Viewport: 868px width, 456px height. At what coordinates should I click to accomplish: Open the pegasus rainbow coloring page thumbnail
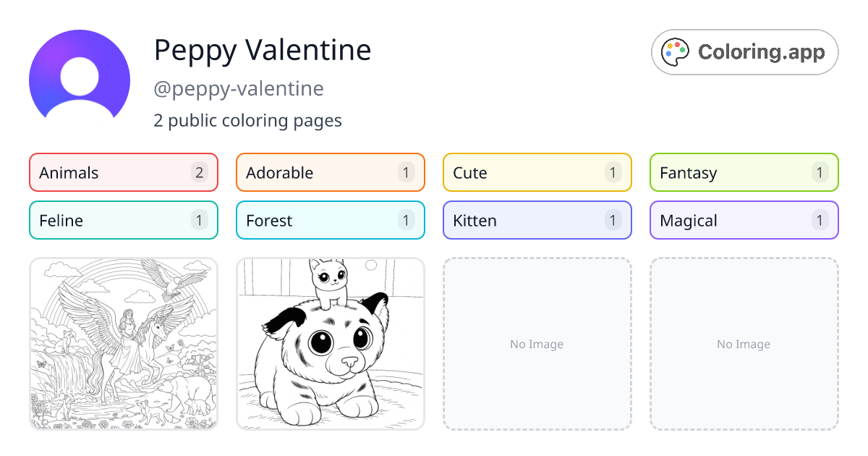click(x=123, y=344)
